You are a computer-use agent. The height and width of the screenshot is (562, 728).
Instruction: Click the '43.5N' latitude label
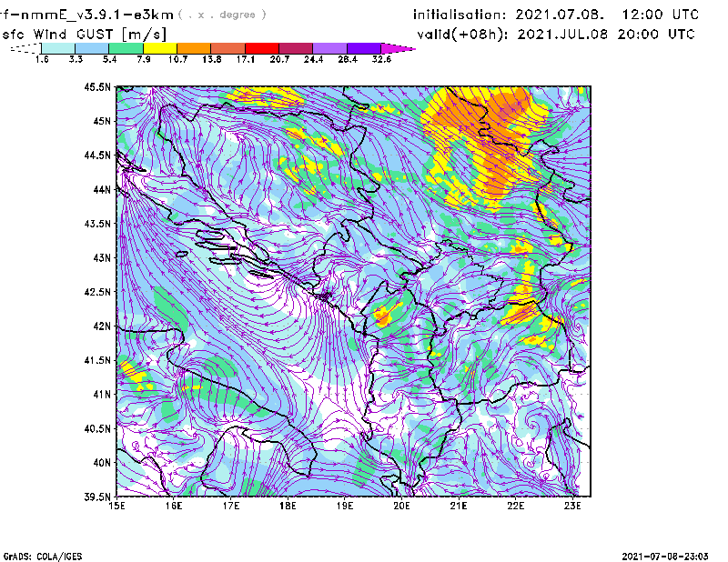pos(97,224)
